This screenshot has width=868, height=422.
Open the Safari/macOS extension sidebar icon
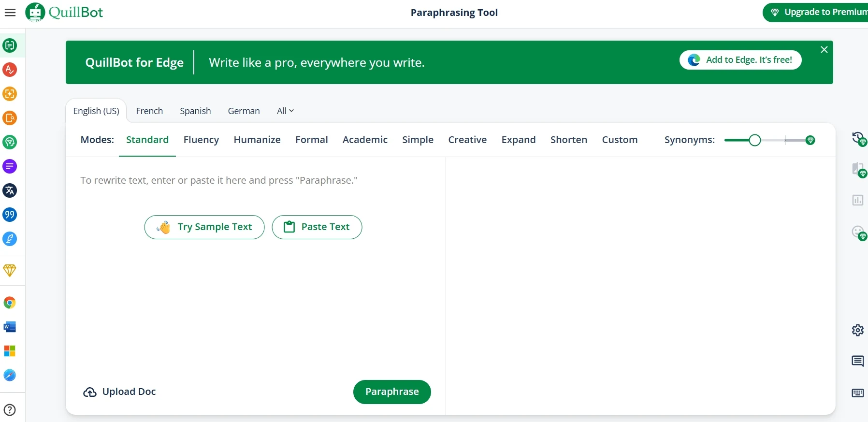coord(10,375)
